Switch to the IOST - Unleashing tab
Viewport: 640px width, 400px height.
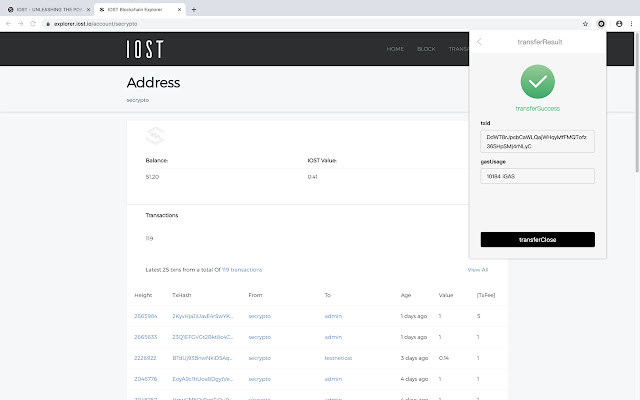[x=47, y=9]
